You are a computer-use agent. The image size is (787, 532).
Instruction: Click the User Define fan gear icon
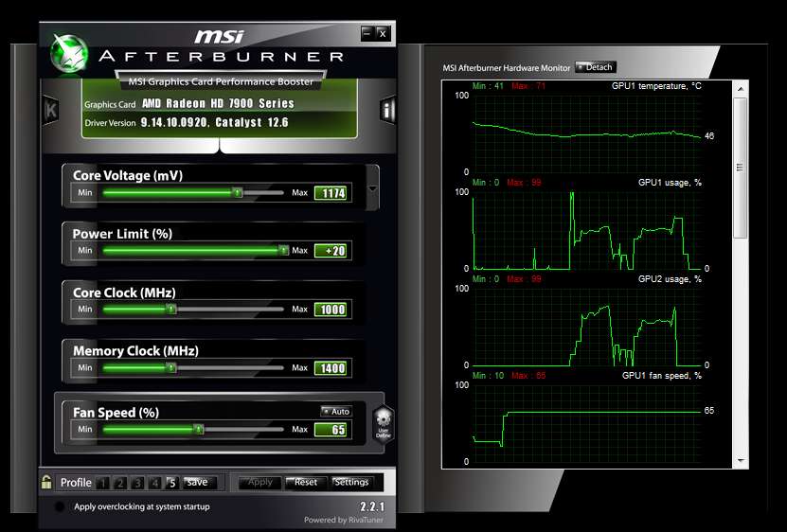384,420
